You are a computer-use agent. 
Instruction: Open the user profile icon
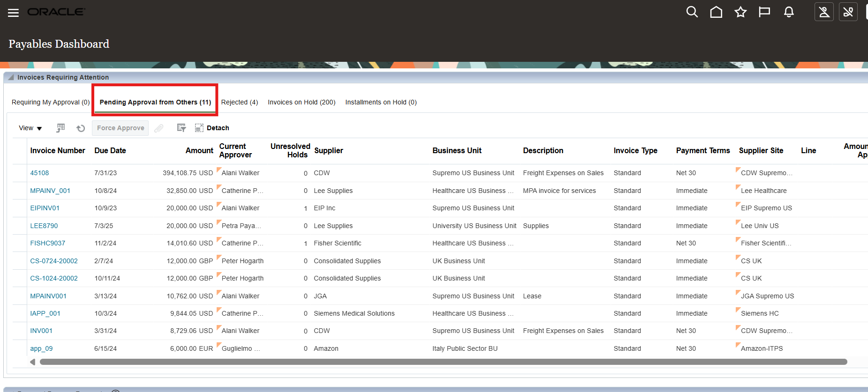(x=824, y=12)
